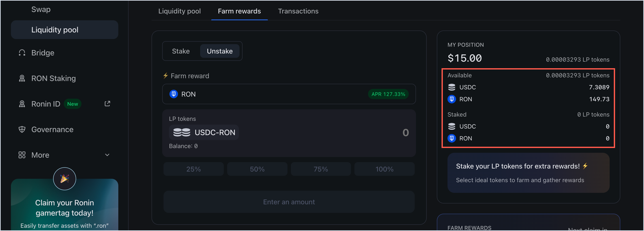Navigate to Swap in the sidebar

pyautogui.click(x=41, y=9)
